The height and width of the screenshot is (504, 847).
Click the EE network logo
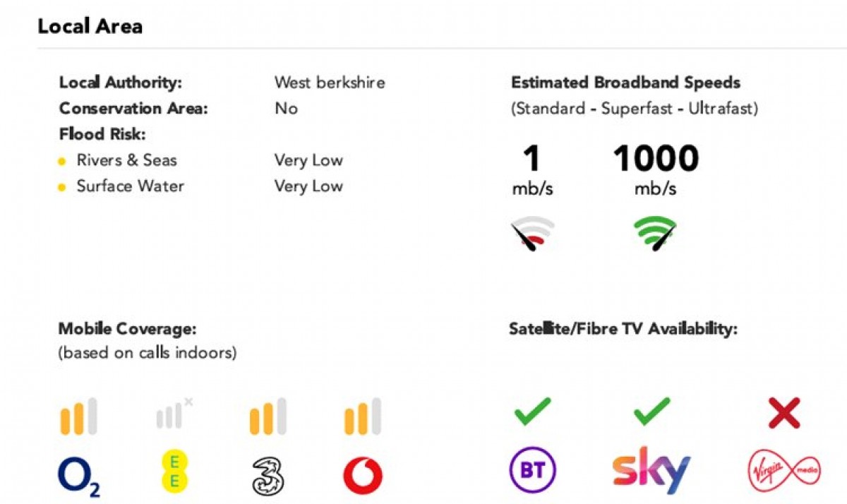[x=174, y=472]
